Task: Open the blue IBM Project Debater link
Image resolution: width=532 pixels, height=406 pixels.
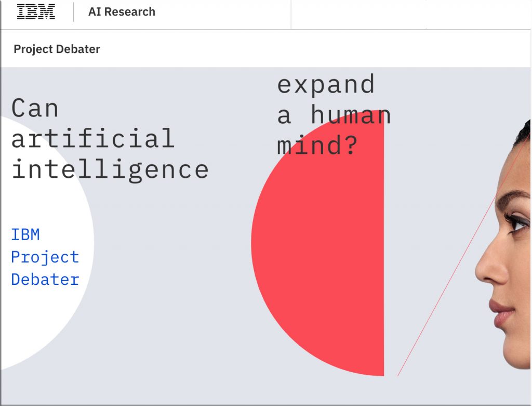Action: pyautogui.click(x=45, y=257)
